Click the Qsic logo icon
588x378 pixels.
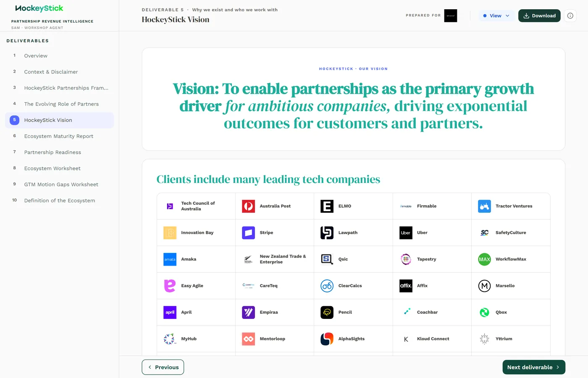pyautogui.click(x=327, y=259)
